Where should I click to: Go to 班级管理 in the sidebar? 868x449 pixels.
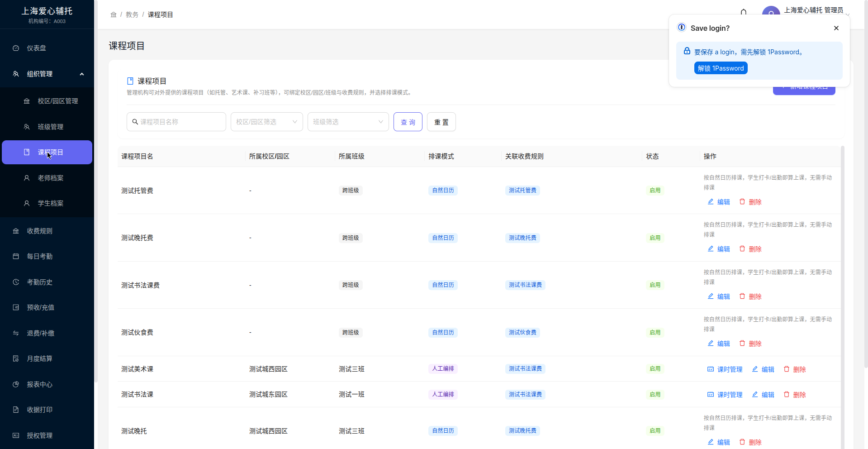47,127
